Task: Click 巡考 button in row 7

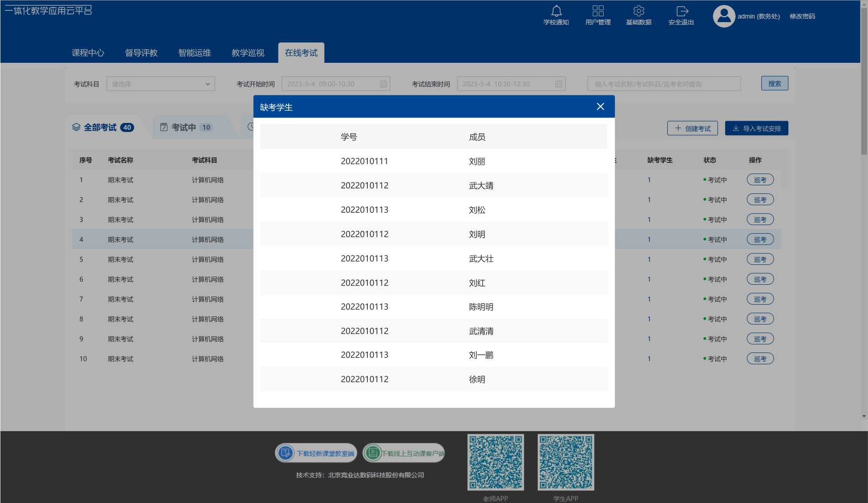Action: (x=760, y=299)
